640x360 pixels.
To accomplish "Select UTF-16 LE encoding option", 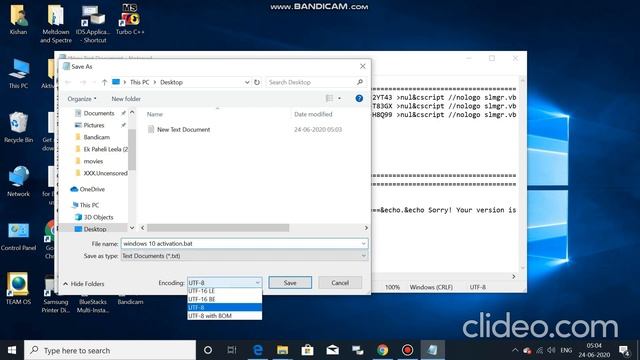I will tap(224, 291).
